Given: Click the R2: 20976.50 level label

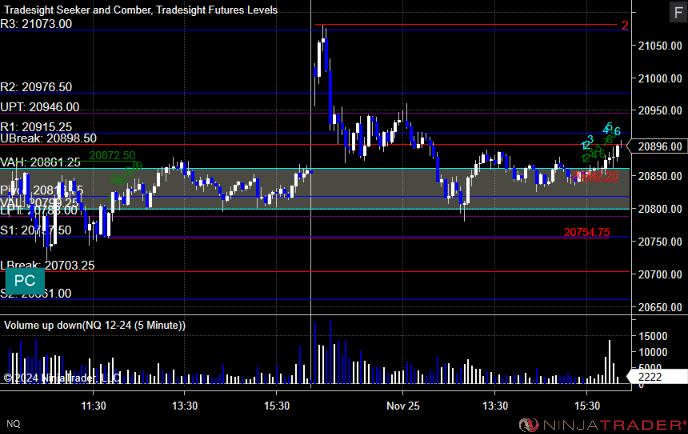Looking at the screenshot, I should [x=36, y=87].
